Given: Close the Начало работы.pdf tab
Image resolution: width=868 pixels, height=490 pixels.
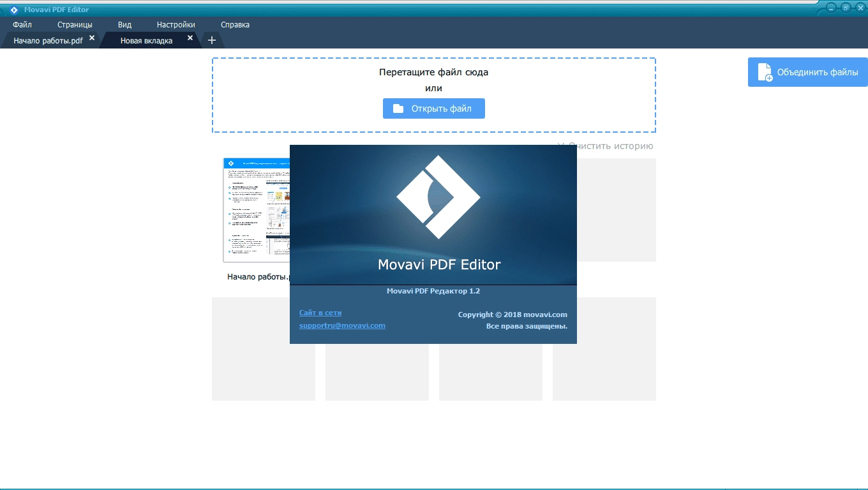Looking at the screenshot, I should tap(91, 38).
